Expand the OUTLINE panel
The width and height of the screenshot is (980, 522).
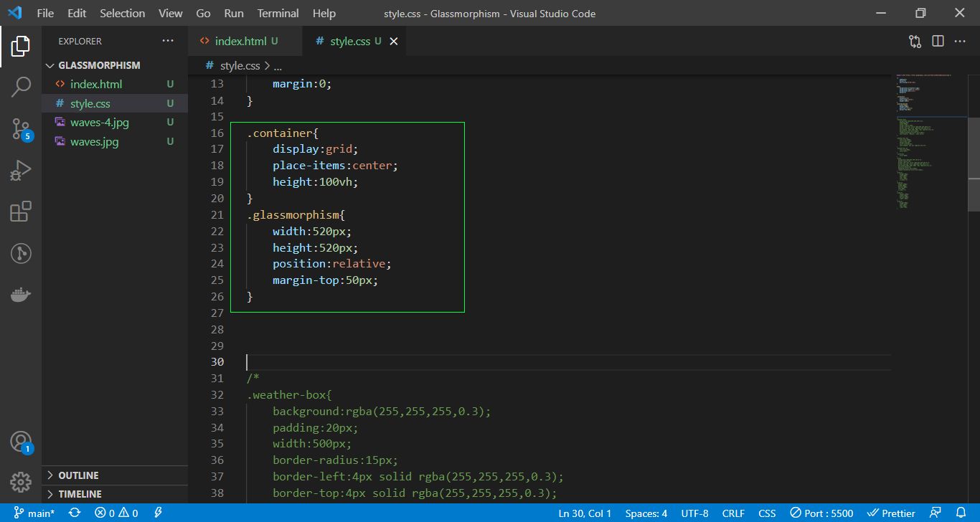tap(115, 475)
